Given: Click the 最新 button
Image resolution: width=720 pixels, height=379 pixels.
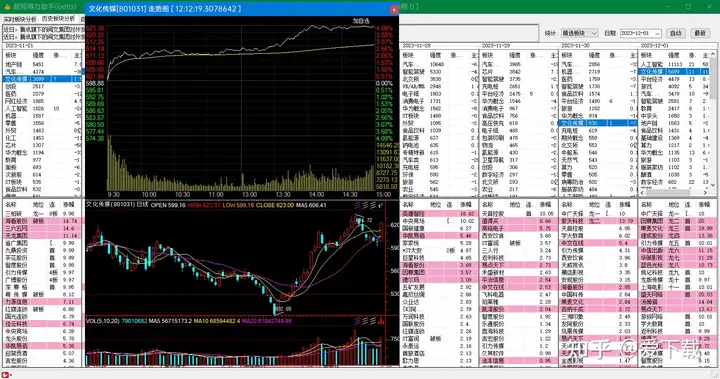Looking at the screenshot, I should [x=699, y=33].
